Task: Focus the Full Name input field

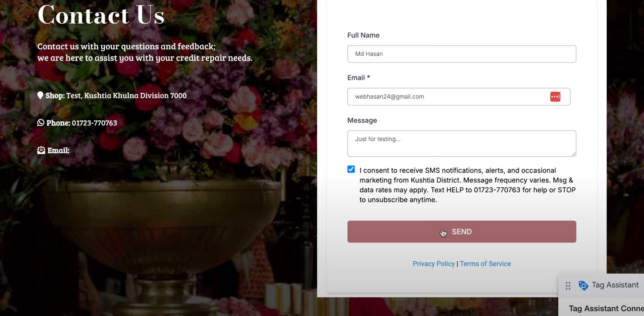Action: [x=461, y=54]
